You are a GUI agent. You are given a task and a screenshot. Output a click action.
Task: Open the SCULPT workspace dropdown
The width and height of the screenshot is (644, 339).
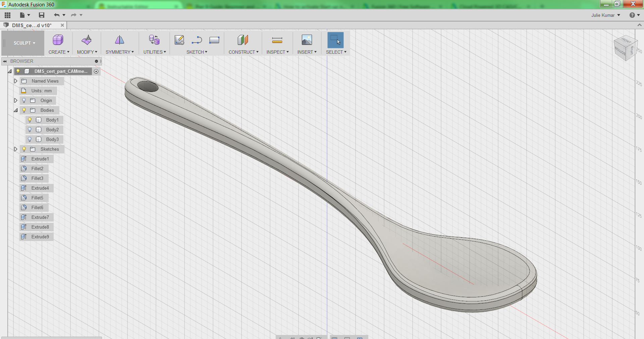(24, 43)
